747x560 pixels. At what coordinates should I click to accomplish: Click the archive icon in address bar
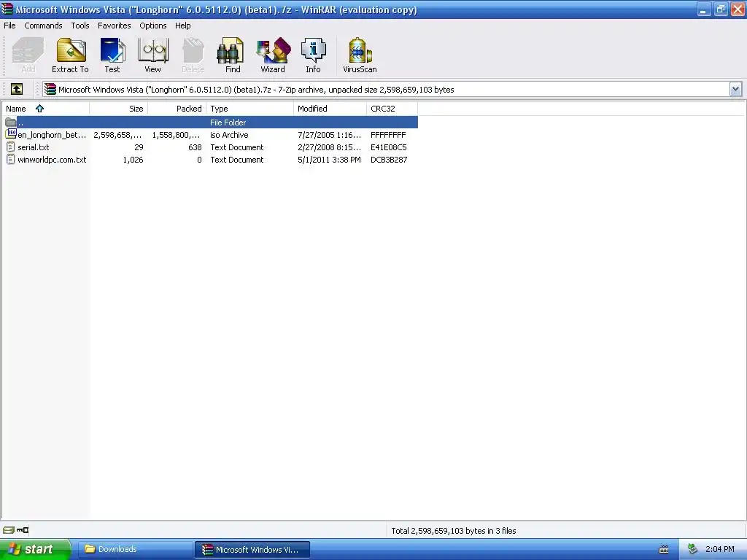(50, 89)
